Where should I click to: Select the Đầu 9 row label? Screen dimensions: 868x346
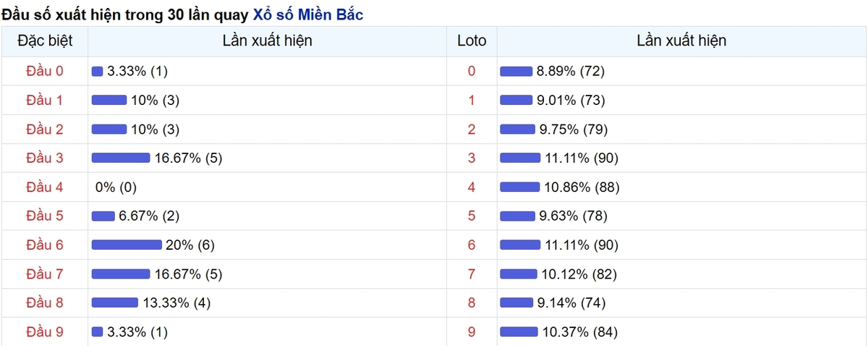(45, 332)
